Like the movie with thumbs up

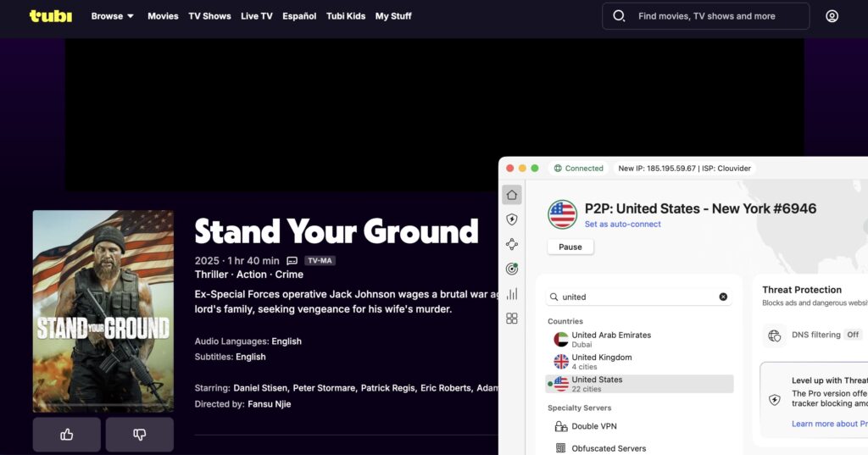coord(66,435)
